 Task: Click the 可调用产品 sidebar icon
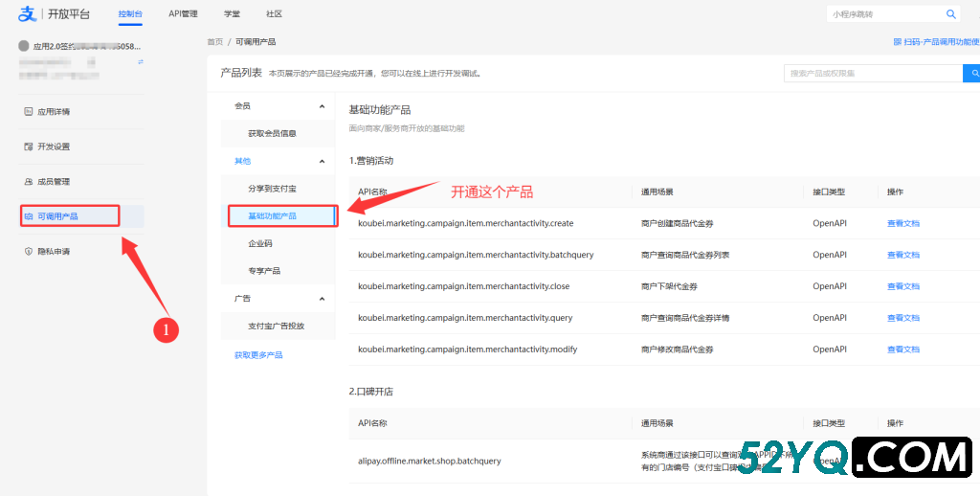[28, 216]
